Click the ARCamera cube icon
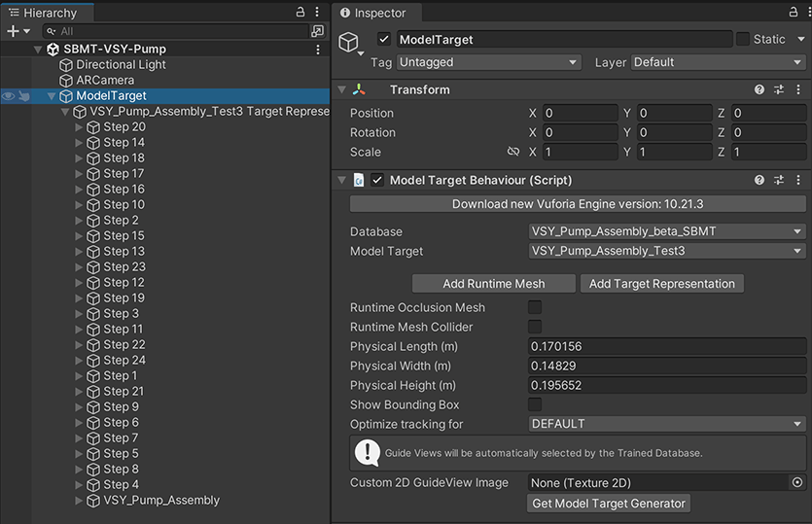Viewport: 812px width, 524px height. point(66,81)
